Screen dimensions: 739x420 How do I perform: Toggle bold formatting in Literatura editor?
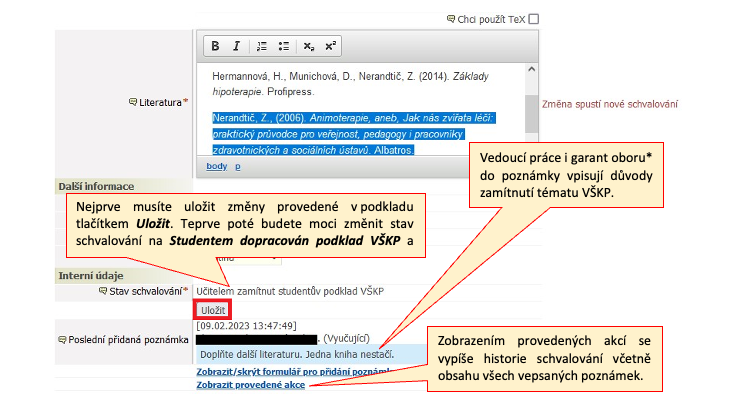pyautogui.click(x=215, y=46)
